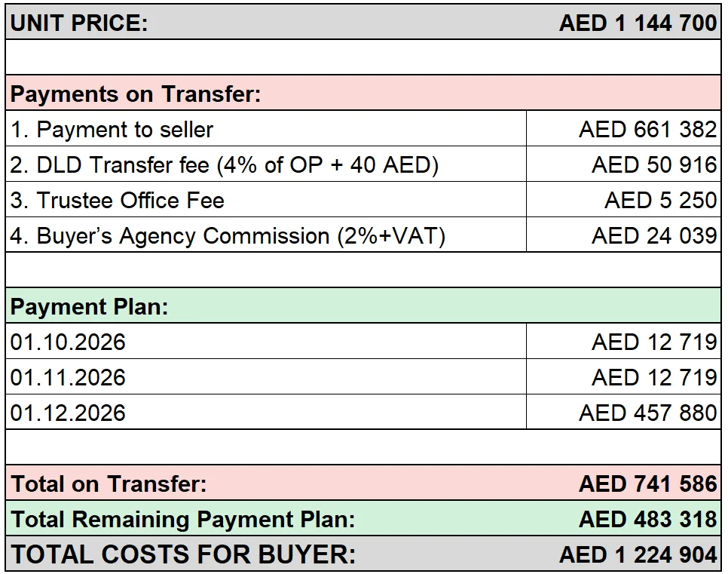Click the unit price value AED 1 144 700

point(638,23)
